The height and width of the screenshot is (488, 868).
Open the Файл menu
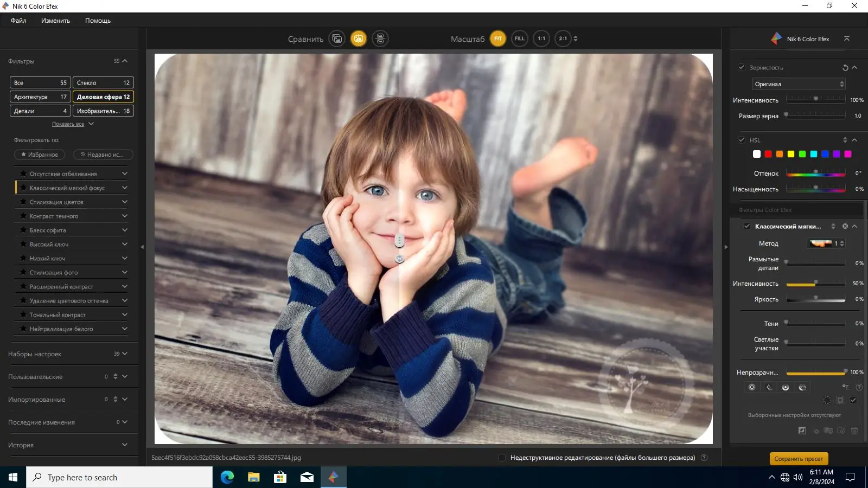click(x=18, y=21)
